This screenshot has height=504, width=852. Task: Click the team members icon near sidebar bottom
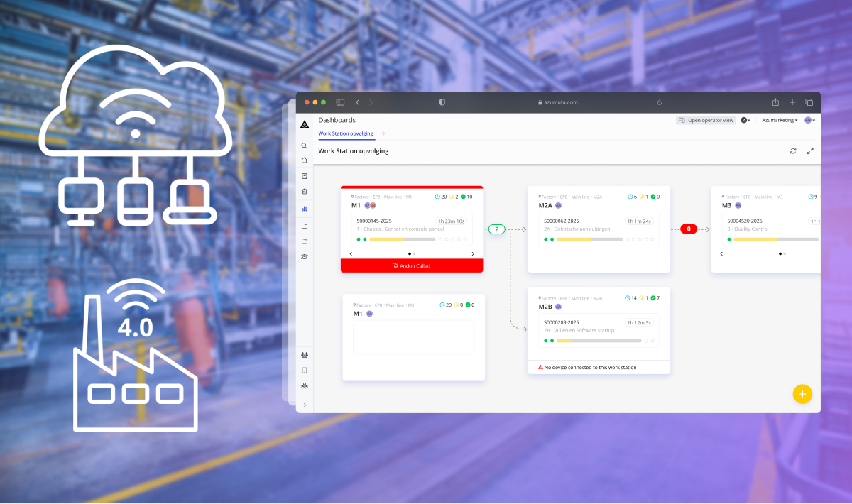point(304,354)
